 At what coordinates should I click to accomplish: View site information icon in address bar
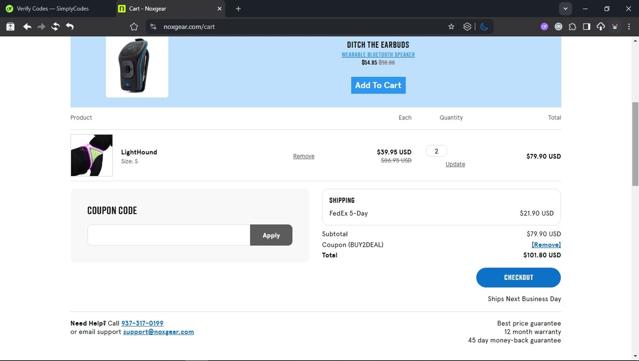(153, 26)
